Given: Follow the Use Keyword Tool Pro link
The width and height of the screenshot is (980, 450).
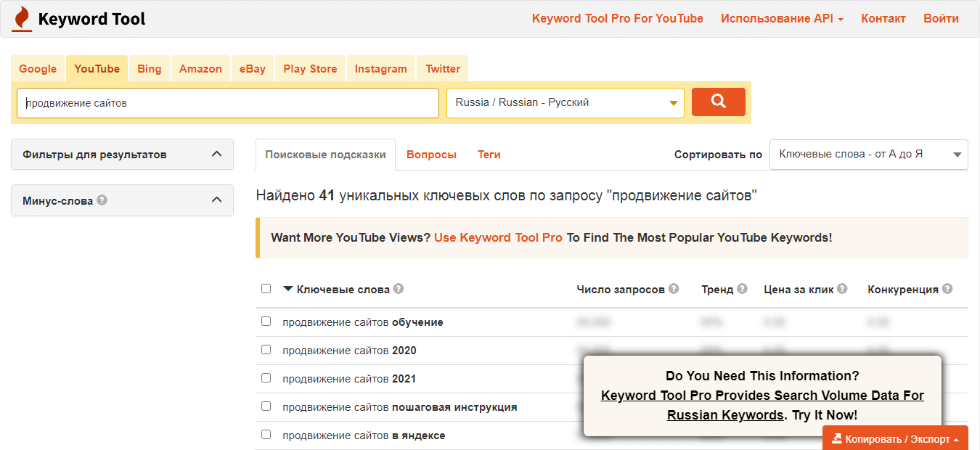Looking at the screenshot, I should pos(498,237).
